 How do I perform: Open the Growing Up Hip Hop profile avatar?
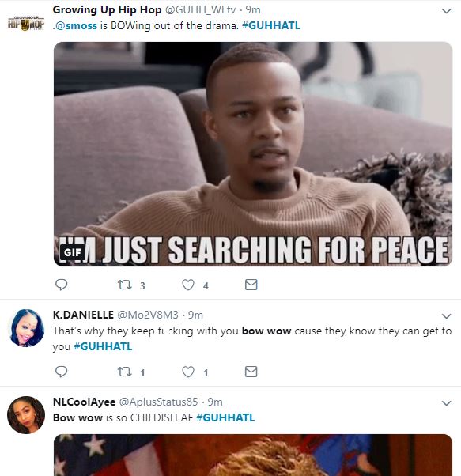click(x=26, y=24)
